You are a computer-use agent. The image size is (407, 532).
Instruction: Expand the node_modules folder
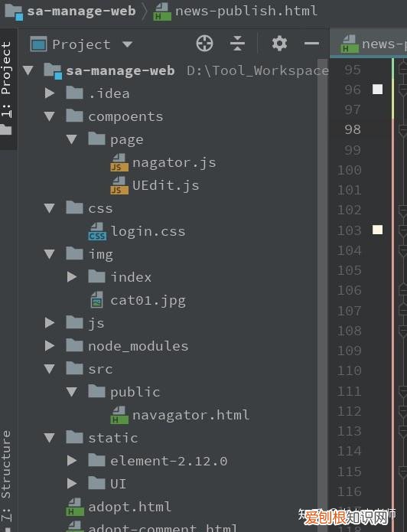pos(50,346)
